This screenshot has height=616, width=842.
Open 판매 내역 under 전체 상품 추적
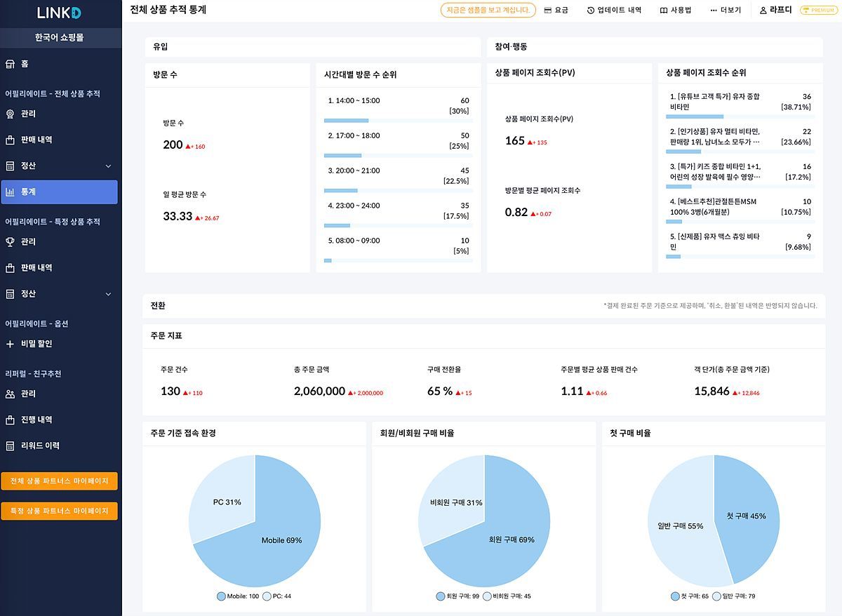pyautogui.click(x=36, y=140)
